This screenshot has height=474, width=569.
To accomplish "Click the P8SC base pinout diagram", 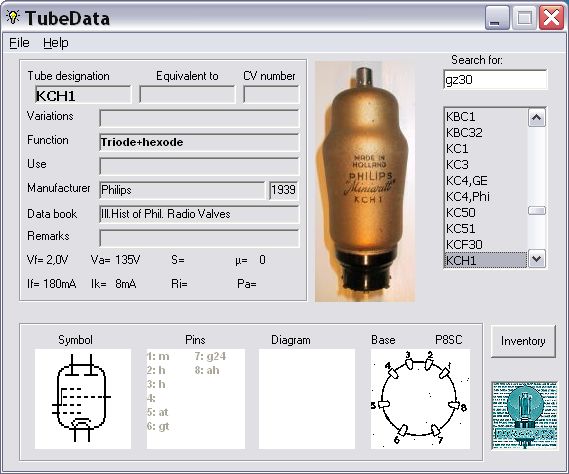I will coord(420,399).
